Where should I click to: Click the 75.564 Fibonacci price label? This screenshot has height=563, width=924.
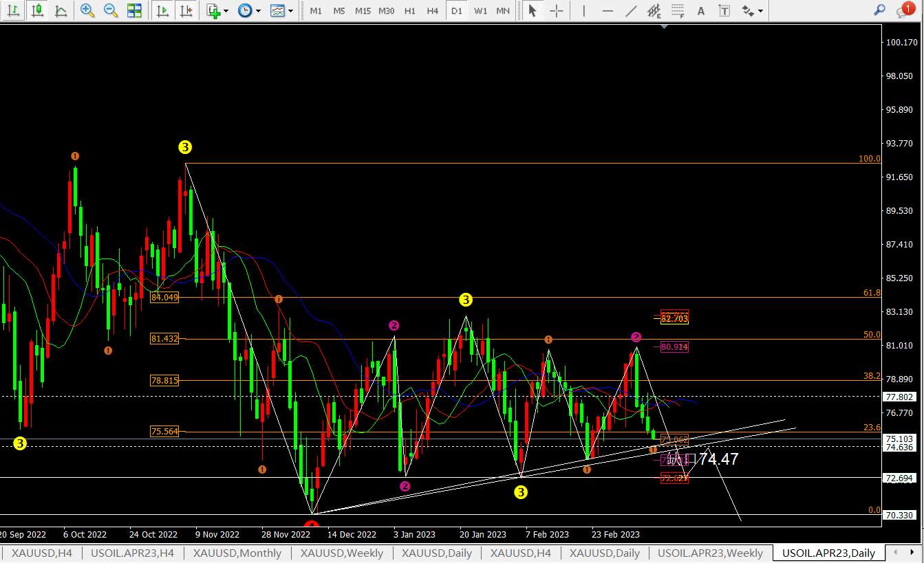pyautogui.click(x=164, y=432)
